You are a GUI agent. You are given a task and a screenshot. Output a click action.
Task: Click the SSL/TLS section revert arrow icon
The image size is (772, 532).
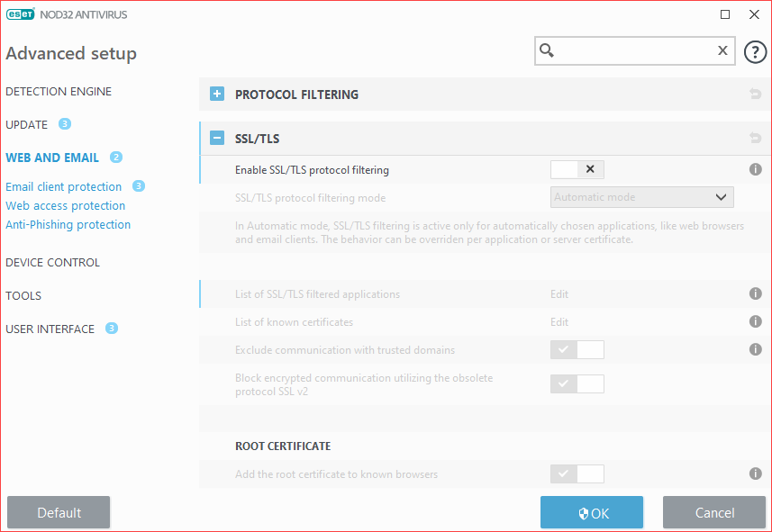pos(755,139)
